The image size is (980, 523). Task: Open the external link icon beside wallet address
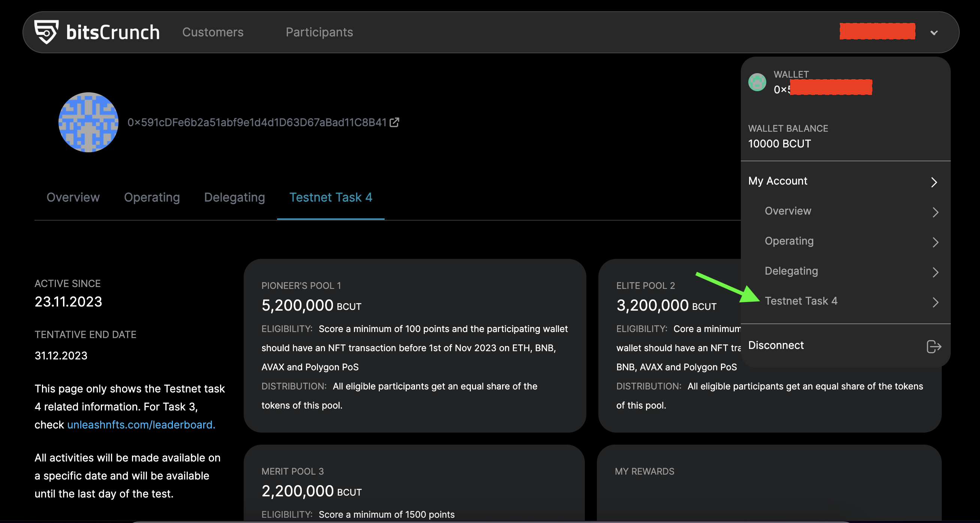(394, 122)
